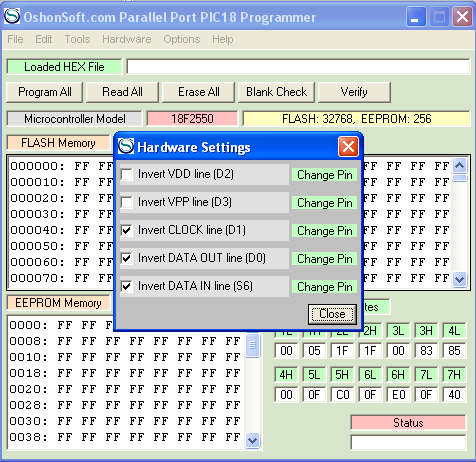Click the config value field showing 85
The width and height of the screenshot is (476, 462).
tap(454, 351)
